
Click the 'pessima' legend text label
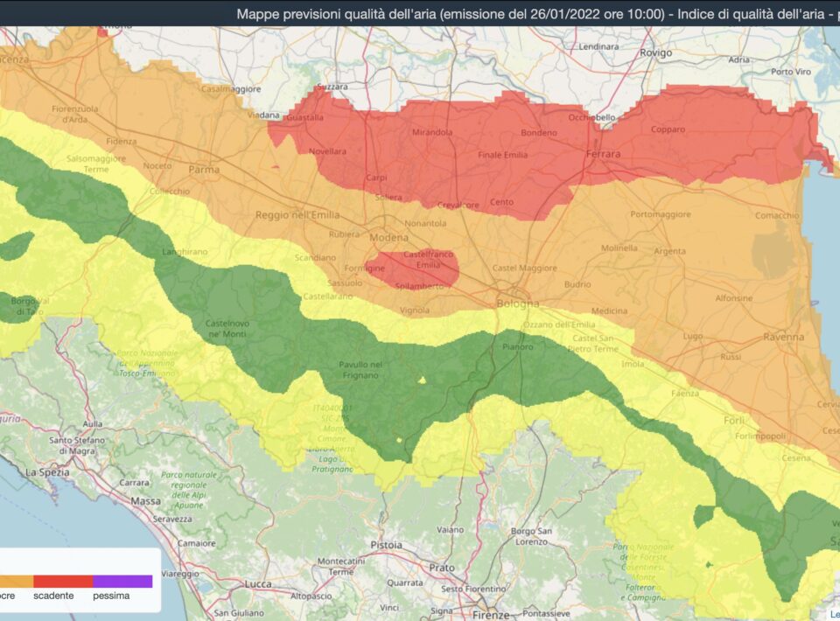[111, 597]
